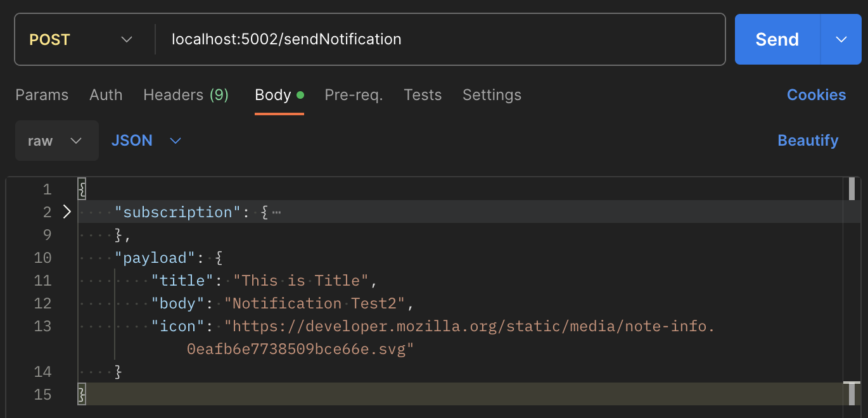Click line number 15 in the gutter

42,395
